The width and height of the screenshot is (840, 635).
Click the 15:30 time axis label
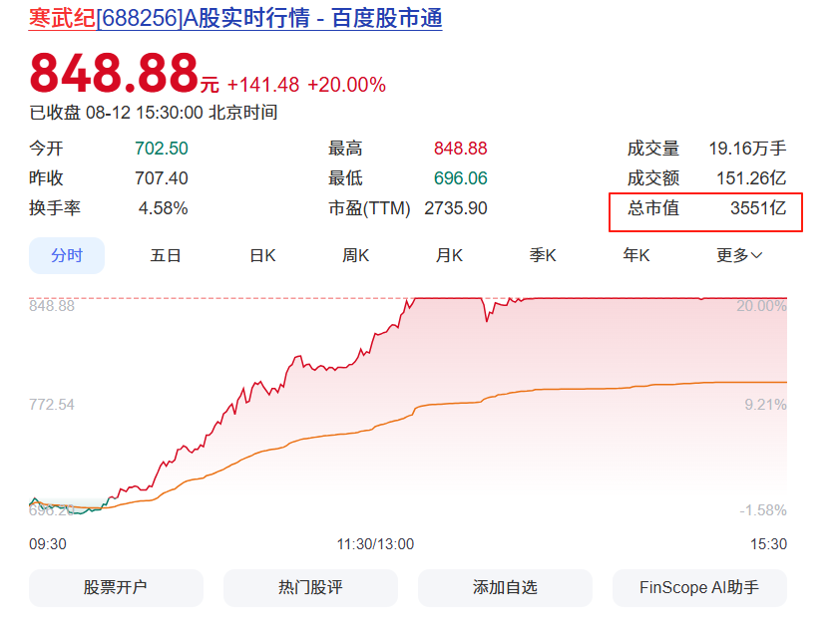pyautogui.click(x=768, y=544)
